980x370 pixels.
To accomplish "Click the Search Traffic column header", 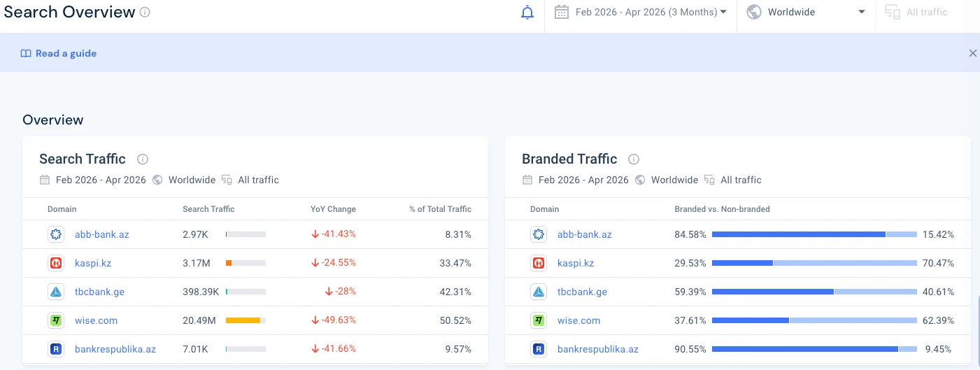I will (x=208, y=209).
